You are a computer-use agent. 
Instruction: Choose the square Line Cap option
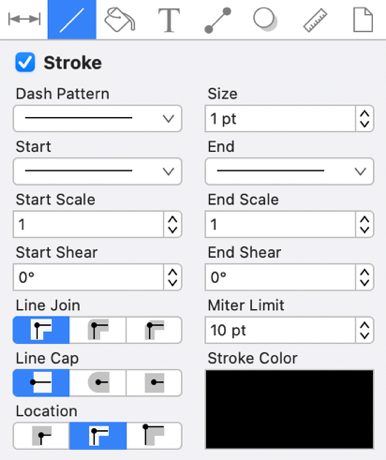(154, 383)
